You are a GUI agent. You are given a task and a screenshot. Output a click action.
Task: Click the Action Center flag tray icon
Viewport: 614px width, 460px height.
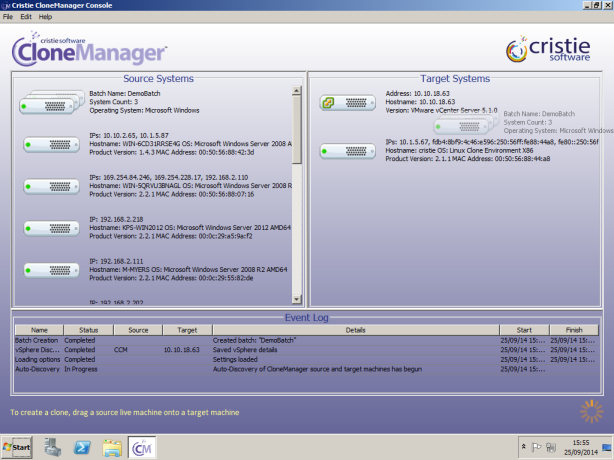536,447
